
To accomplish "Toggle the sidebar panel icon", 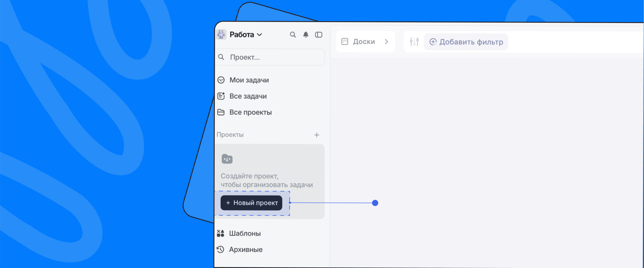I will (318, 35).
